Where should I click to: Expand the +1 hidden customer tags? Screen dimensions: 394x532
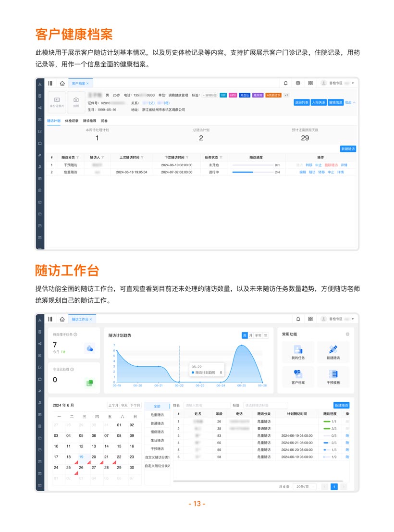[x=286, y=95]
